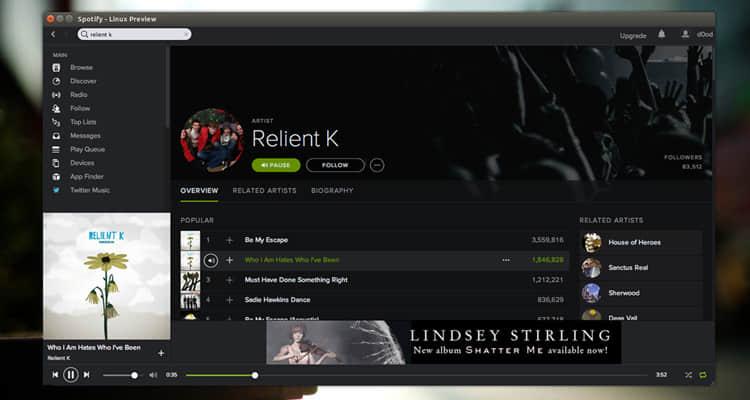This screenshot has height=400, width=750.
Task: Pause playback in the bottom player bar
Action: pyautogui.click(x=71, y=375)
